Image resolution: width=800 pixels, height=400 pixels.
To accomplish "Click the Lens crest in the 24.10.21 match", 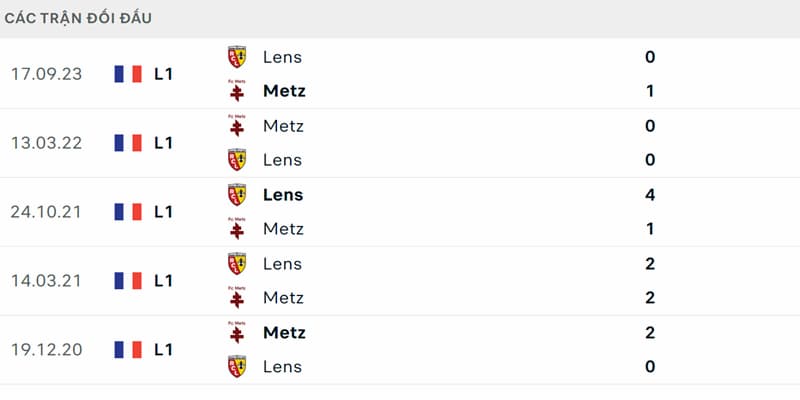I will pos(237,194).
